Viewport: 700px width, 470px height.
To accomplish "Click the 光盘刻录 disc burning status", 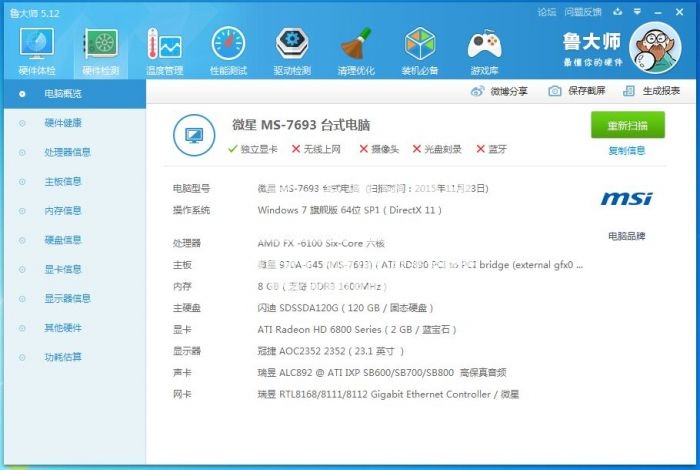I will [x=437, y=149].
